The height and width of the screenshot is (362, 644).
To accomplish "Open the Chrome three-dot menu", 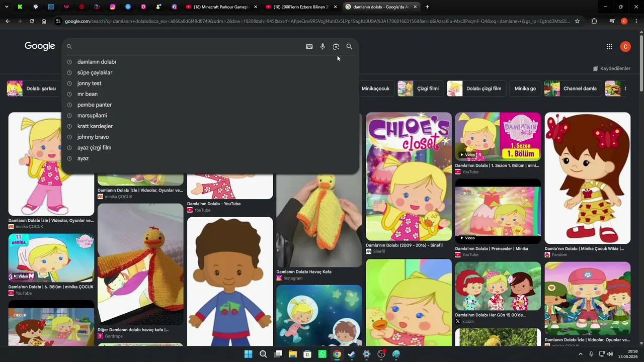I will pos(636,21).
